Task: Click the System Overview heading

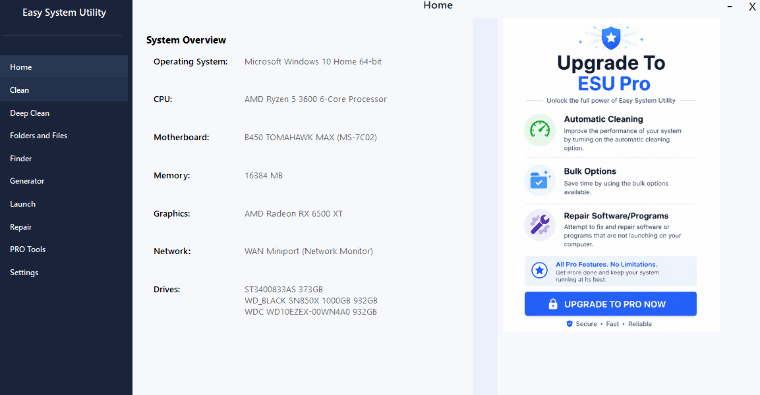Action: click(186, 40)
